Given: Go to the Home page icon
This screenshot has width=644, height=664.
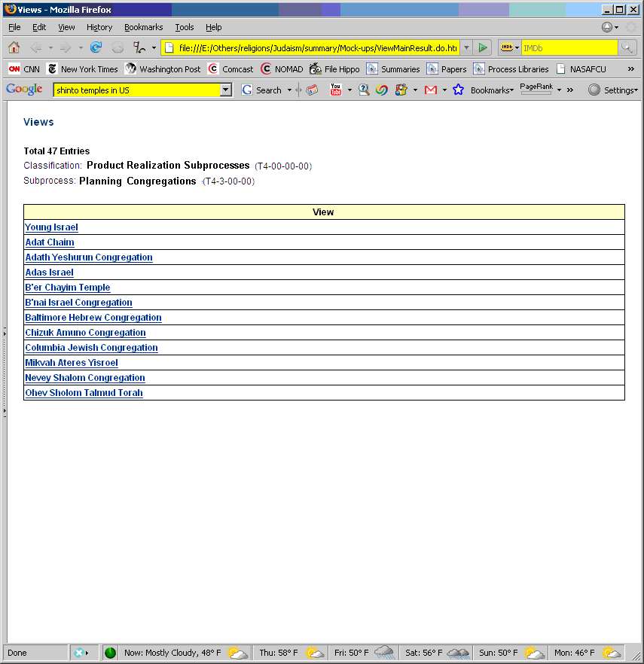Looking at the screenshot, I should pyautogui.click(x=14, y=47).
